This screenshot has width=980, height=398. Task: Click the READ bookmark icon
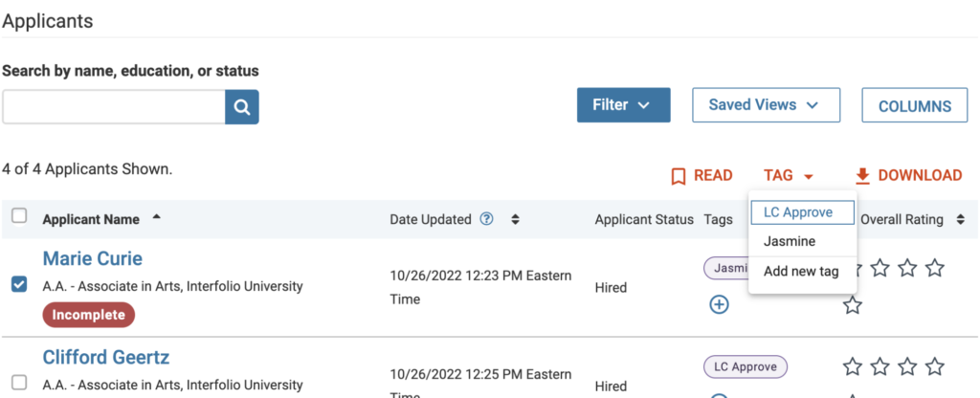(x=679, y=176)
